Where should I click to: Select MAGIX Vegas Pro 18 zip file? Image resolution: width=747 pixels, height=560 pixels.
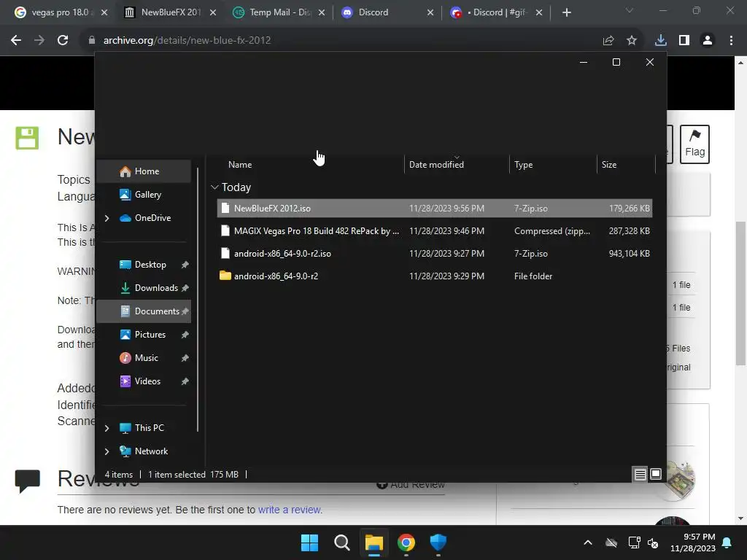(435, 231)
